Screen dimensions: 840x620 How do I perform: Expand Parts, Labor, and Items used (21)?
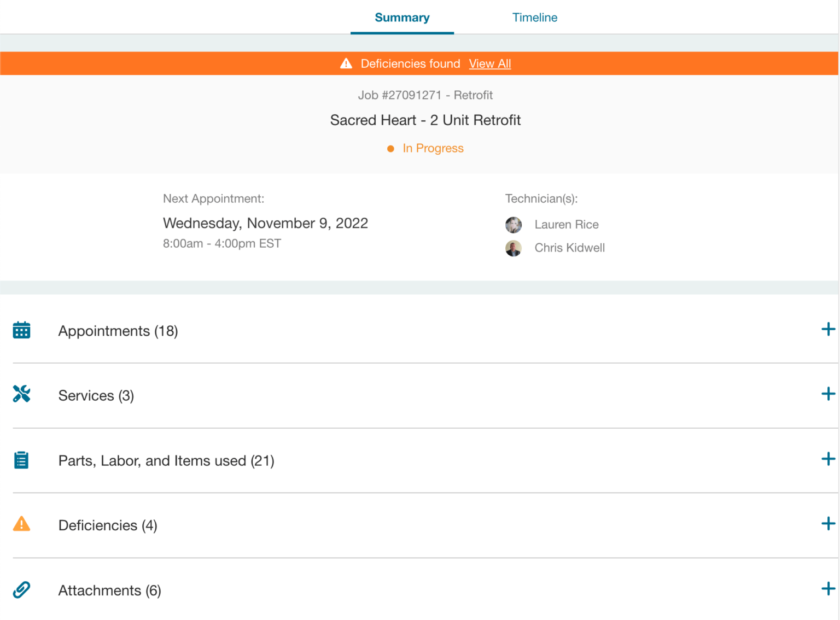point(829,459)
